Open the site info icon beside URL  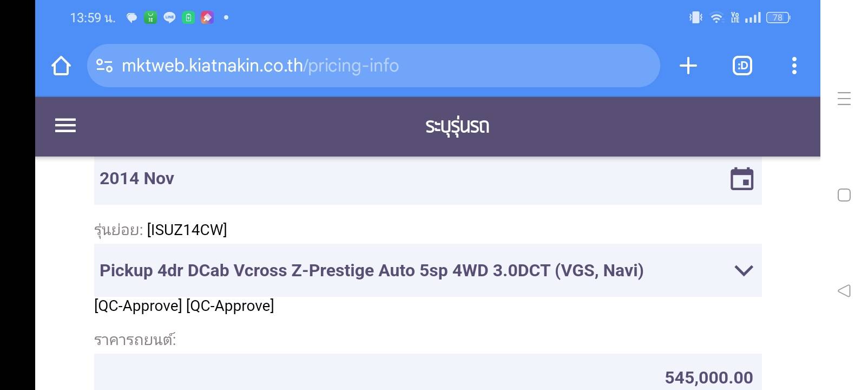[104, 66]
